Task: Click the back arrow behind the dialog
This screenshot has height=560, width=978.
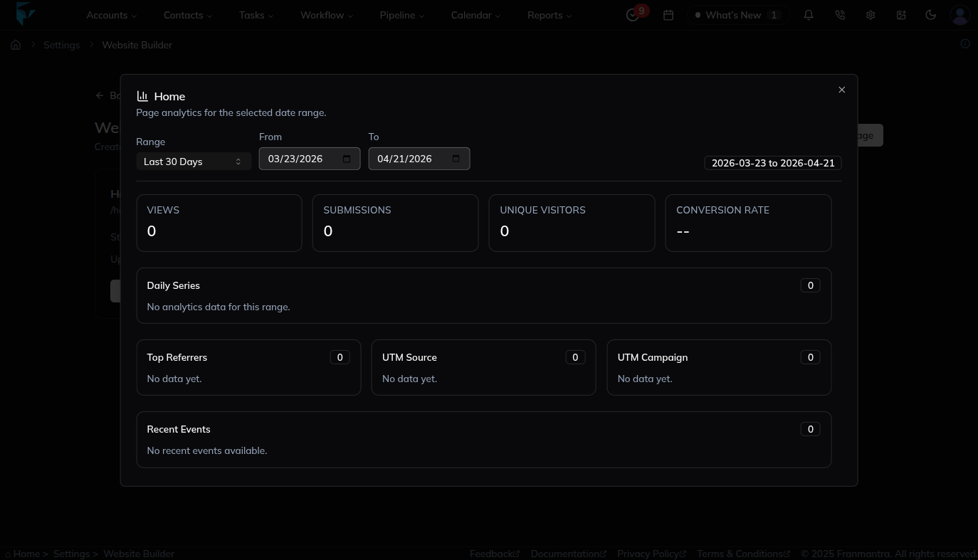Action: pos(100,95)
